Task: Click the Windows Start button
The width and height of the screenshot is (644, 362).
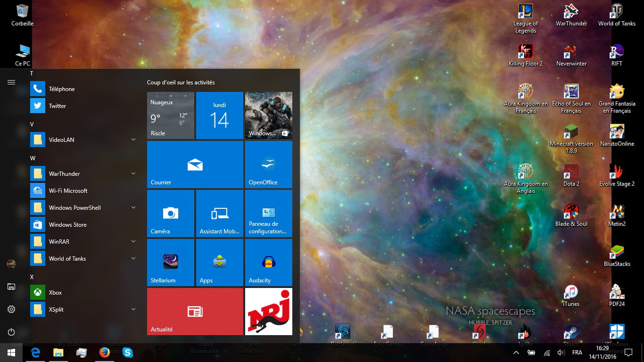Action: tap(11, 353)
